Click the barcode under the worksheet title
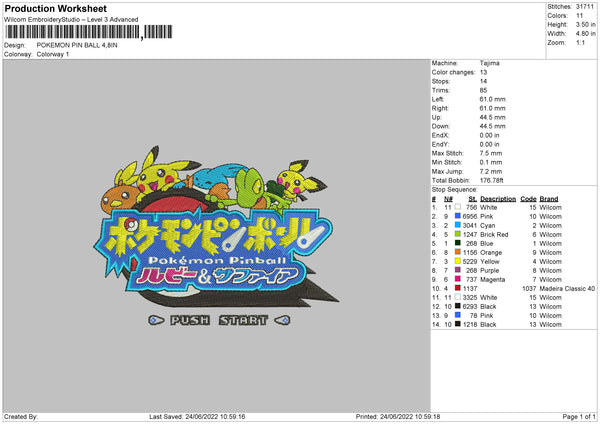This screenshot has width=600, height=424. tap(88, 32)
